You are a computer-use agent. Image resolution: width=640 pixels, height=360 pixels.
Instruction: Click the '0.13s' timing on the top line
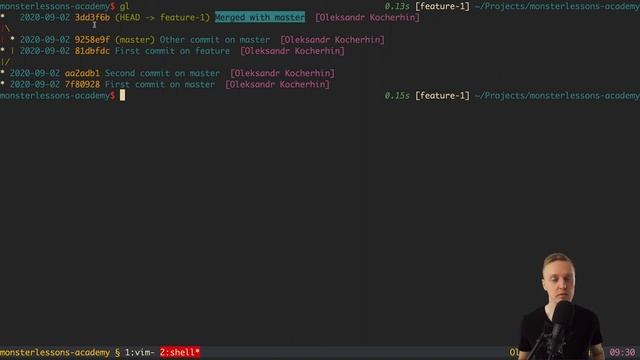point(397,6)
